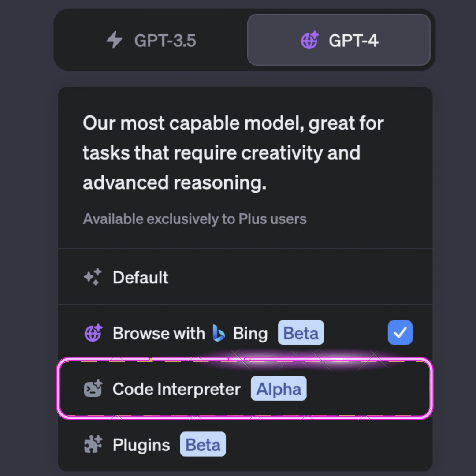Click the word Bing after the logo
Image resolution: width=476 pixels, height=476 pixels.
(x=250, y=334)
